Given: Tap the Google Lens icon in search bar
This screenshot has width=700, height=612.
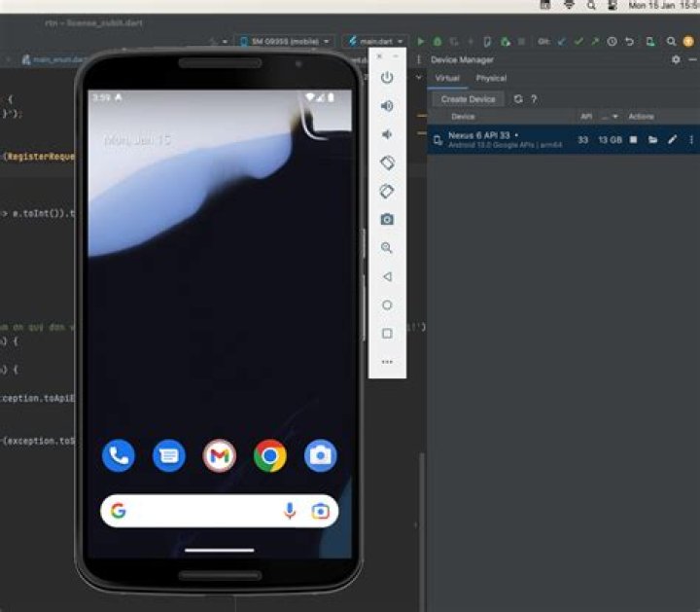Looking at the screenshot, I should (320, 511).
